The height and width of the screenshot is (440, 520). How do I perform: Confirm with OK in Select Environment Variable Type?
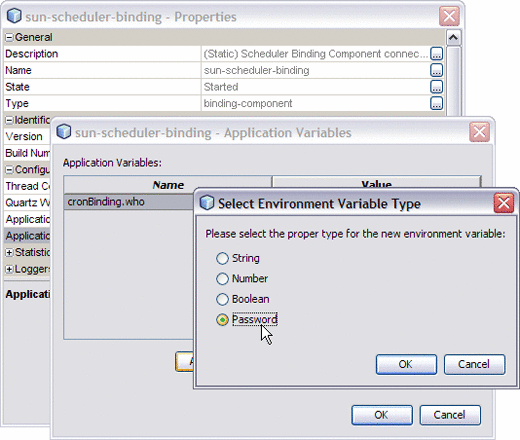pyautogui.click(x=406, y=364)
